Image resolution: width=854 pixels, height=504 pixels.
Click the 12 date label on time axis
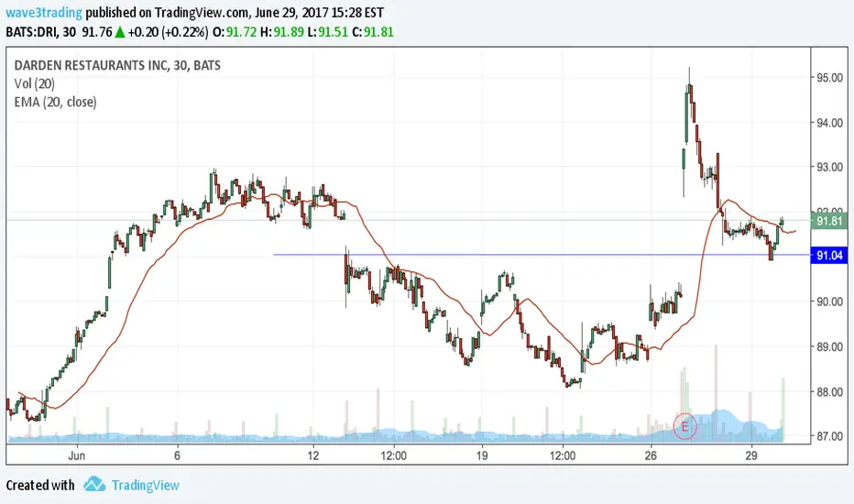pos(312,455)
